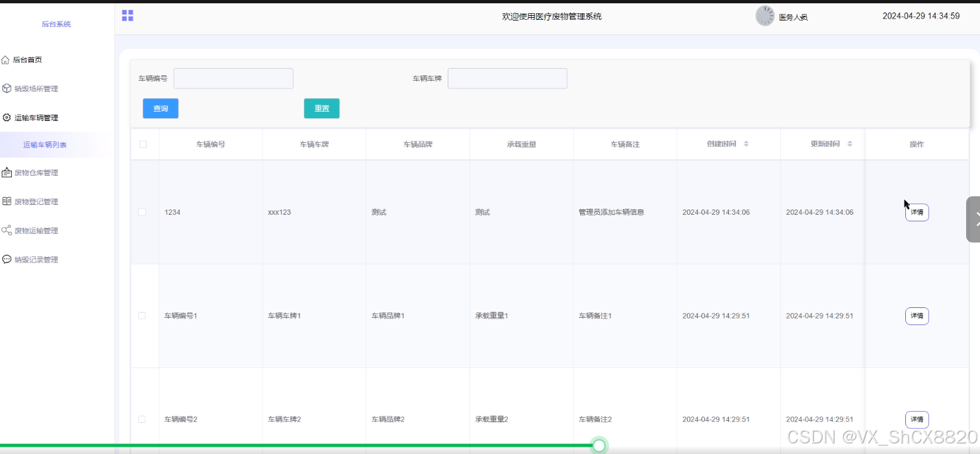
Task: Click the header datetime 2024-04-29 14:34:59
Action: point(921,16)
